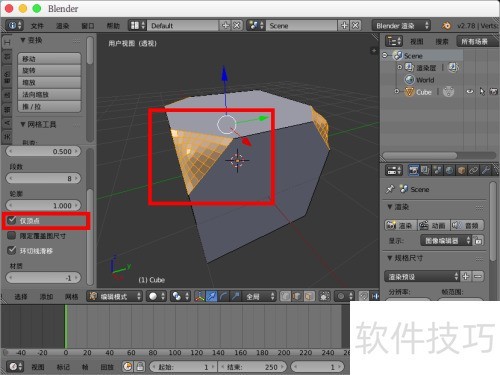Expand the 渲染层 (RenderLayers) tree item

click(x=400, y=67)
